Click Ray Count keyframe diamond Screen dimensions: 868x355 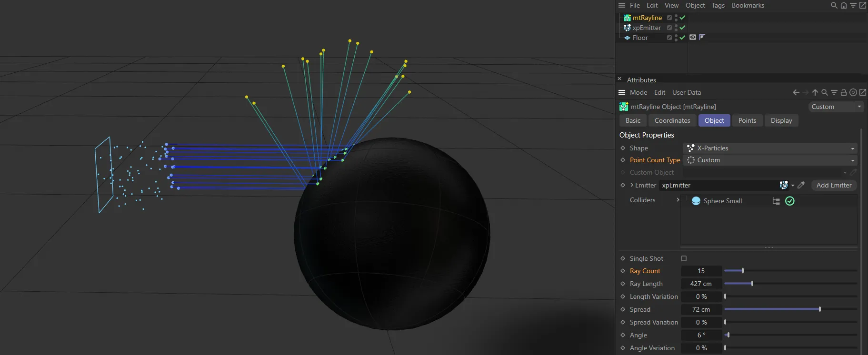tap(623, 271)
